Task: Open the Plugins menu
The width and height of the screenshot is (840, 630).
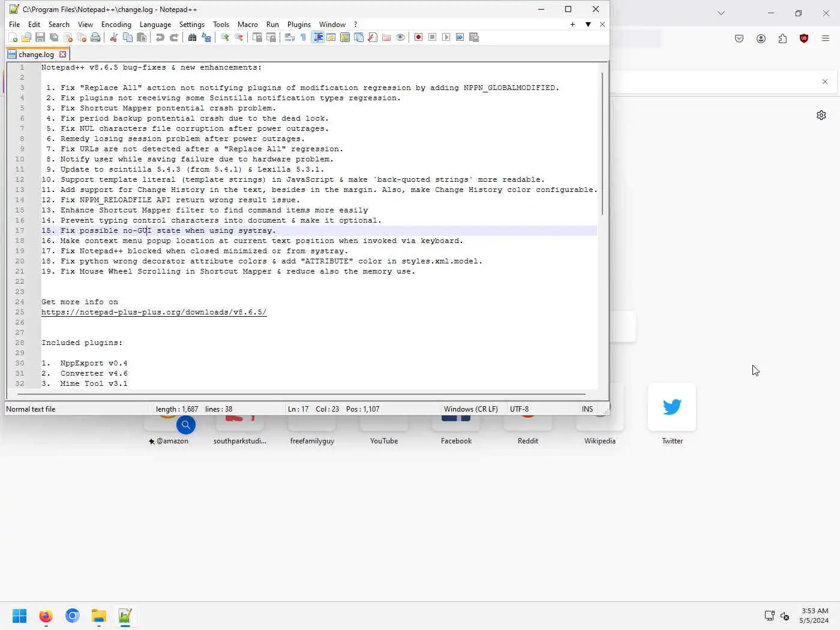Action: pos(299,25)
